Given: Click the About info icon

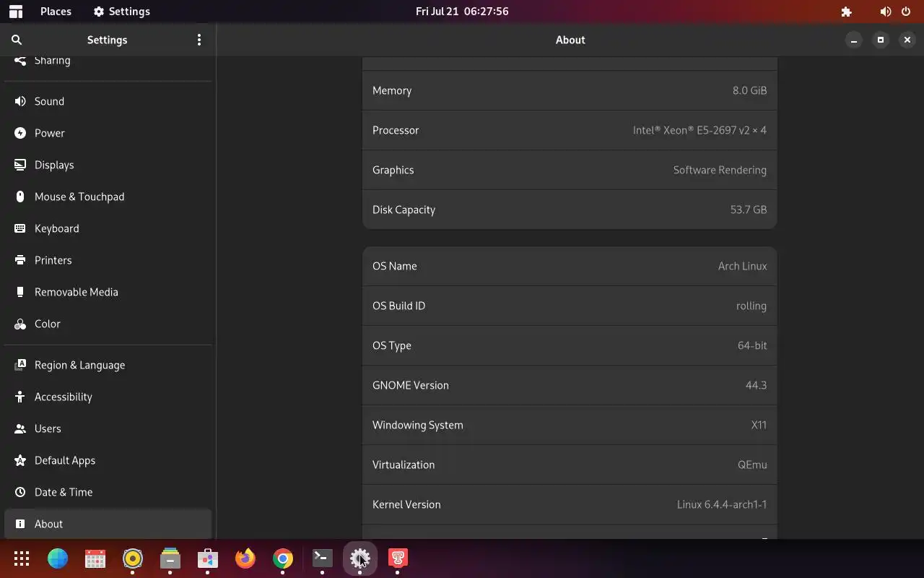Looking at the screenshot, I should (20, 524).
